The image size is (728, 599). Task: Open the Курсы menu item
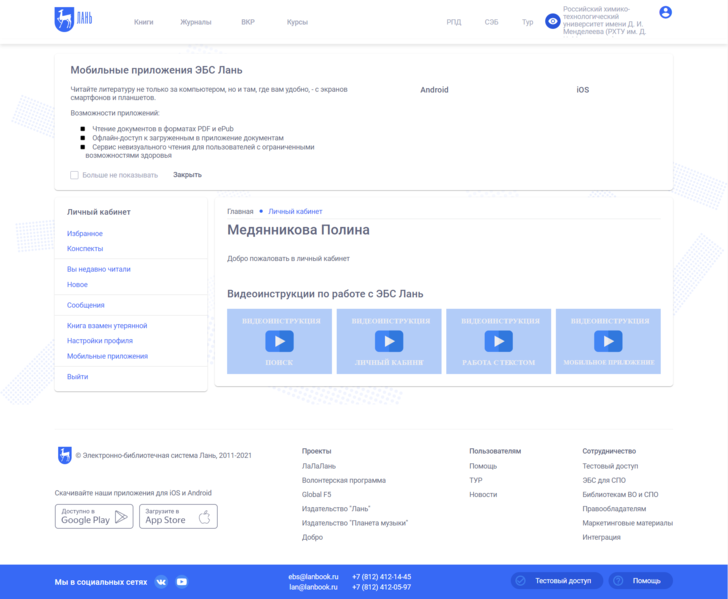(x=297, y=22)
